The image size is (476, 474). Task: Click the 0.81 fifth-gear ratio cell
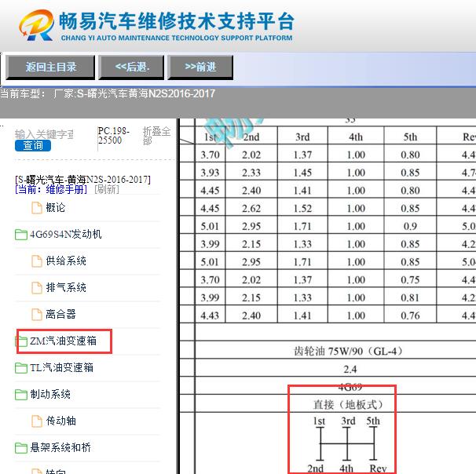coord(411,297)
